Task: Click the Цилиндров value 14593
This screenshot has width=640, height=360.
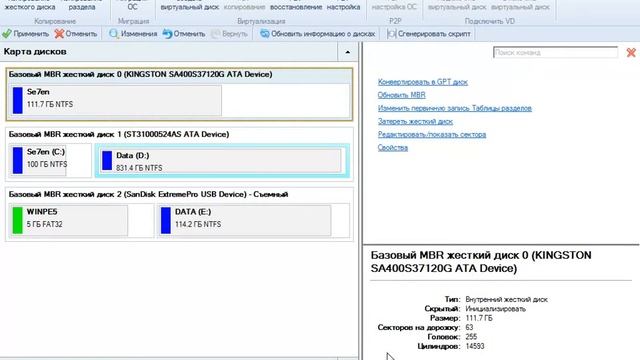Action: (475, 347)
